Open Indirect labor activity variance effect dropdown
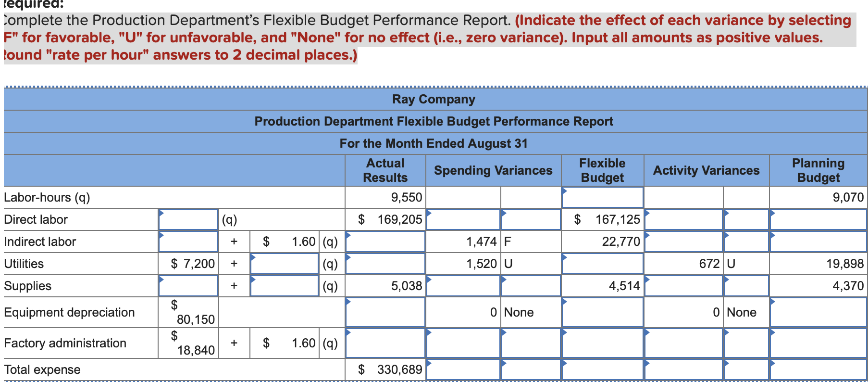Screen dimensions: 868x382 pyautogui.click(x=746, y=242)
